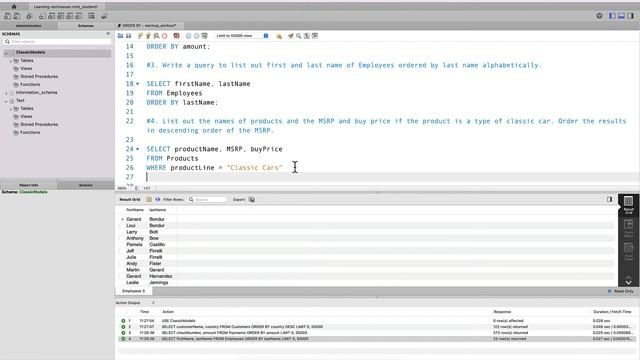Search table data icon in main toolbar

coord(91,16)
